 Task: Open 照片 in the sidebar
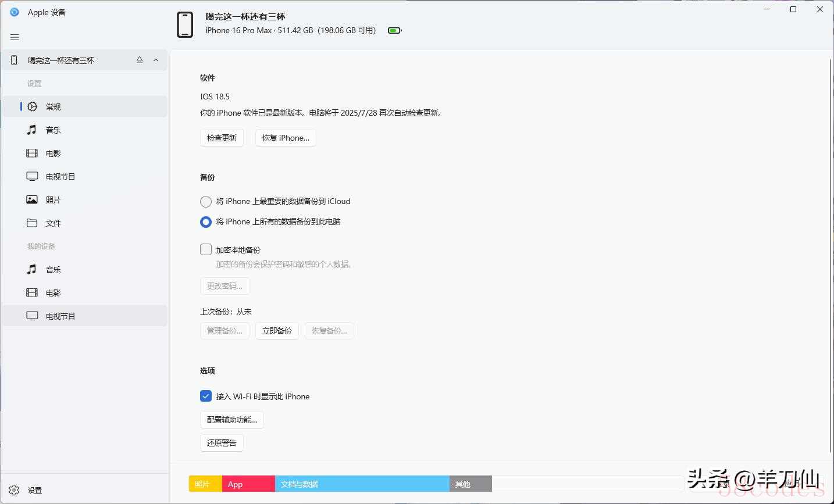(x=85, y=199)
